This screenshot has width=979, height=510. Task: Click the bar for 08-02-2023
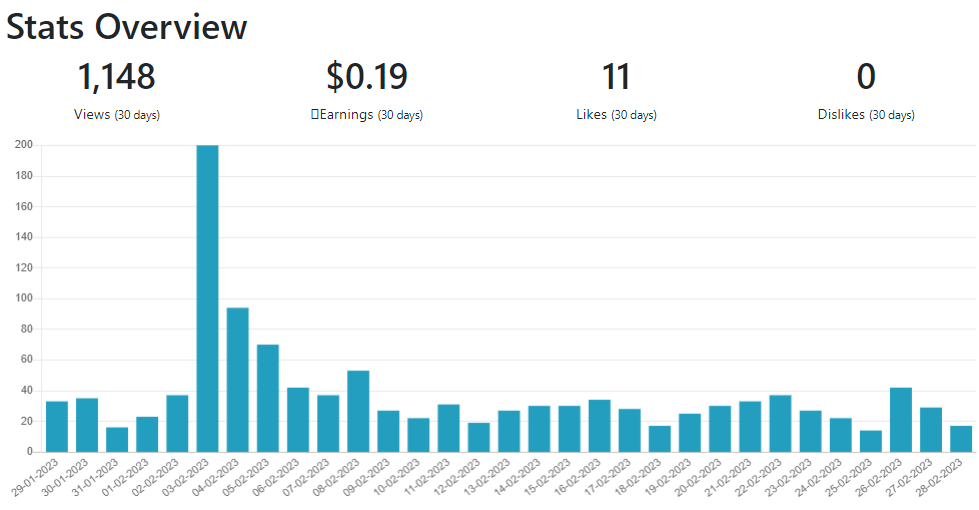click(358, 411)
